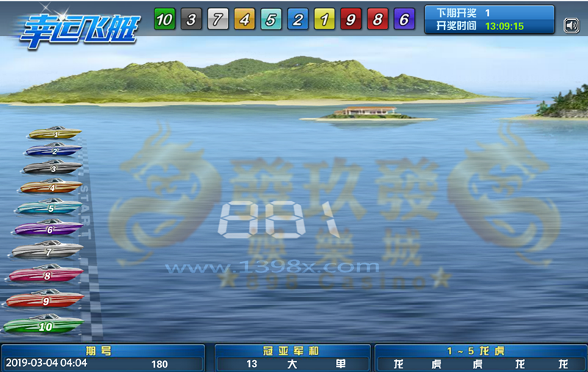Image resolution: width=588 pixels, height=372 pixels.
Task: Mute the game sound with speaker icon
Action: tap(571, 26)
